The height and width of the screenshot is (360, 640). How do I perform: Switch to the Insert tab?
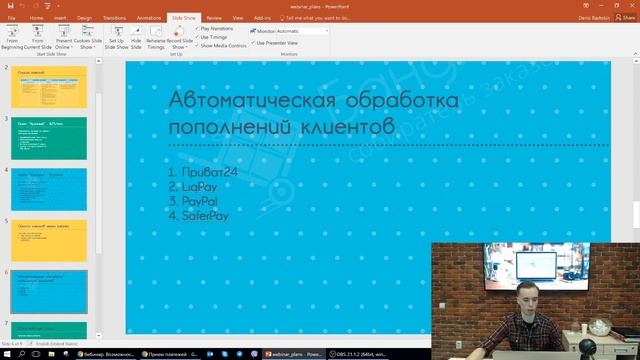click(60, 18)
